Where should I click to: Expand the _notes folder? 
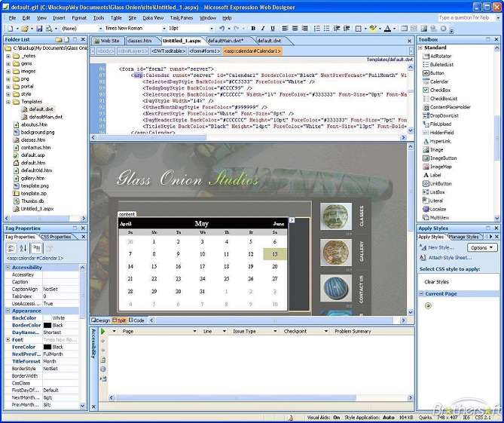coord(8,56)
